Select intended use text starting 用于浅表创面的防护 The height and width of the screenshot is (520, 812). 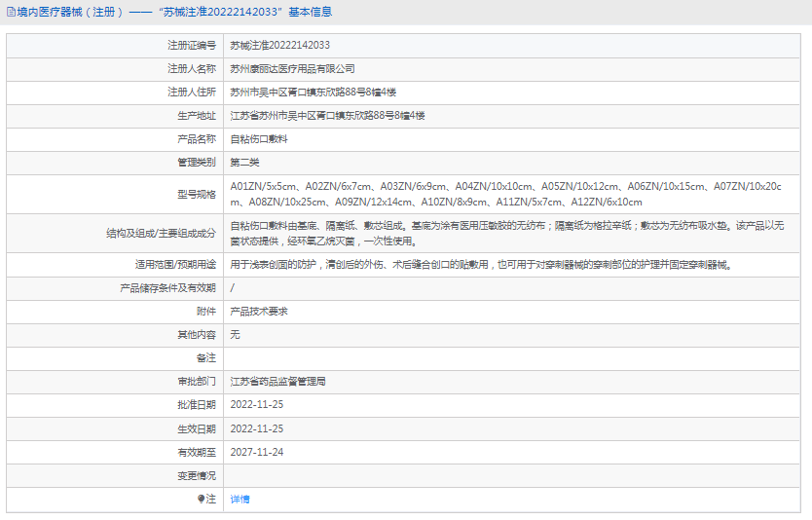[481, 265]
